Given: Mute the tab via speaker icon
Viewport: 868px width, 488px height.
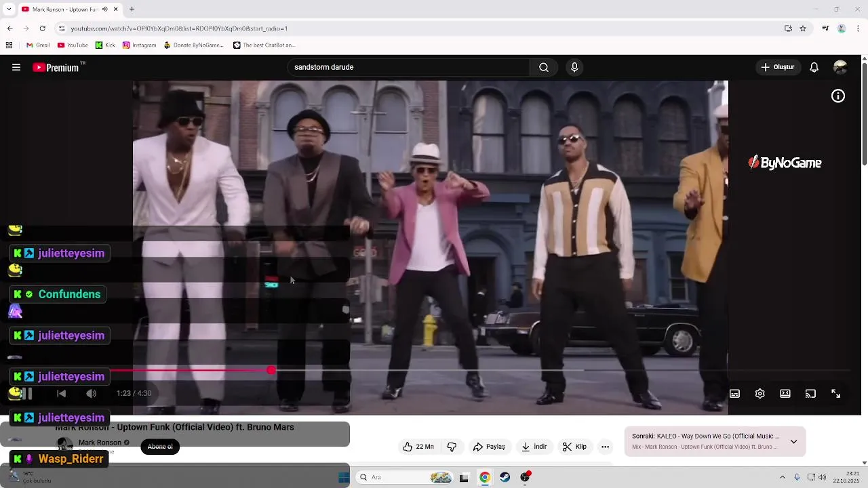Looking at the screenshot, I should coord(104,9).
